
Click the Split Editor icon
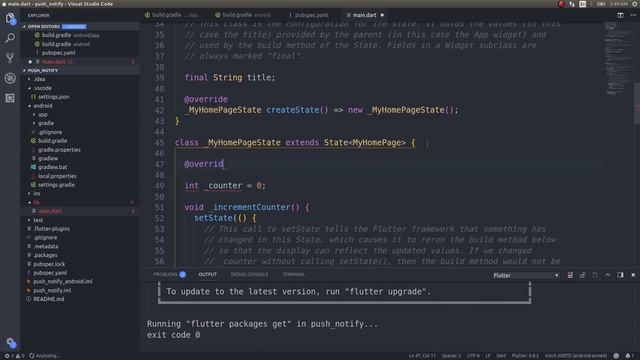tap(620, 15)
